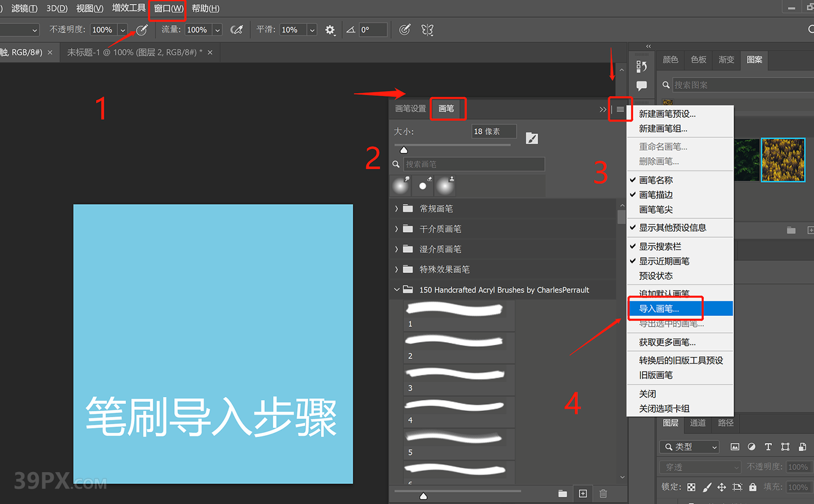Click the brush smoothing options gear icon
This screenshot has width=814, height=504.
pyautogui.click(x=330, y=30)
